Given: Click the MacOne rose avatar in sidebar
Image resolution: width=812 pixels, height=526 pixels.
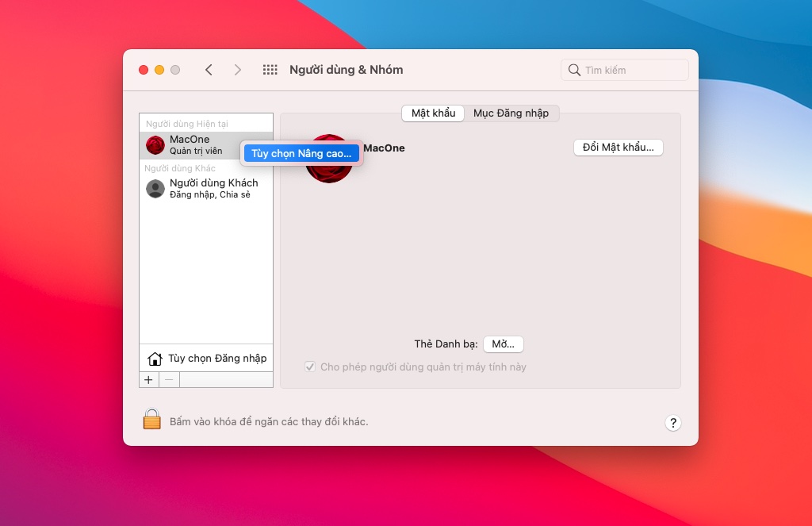Looking at the screenshot, I should (155, 145).
